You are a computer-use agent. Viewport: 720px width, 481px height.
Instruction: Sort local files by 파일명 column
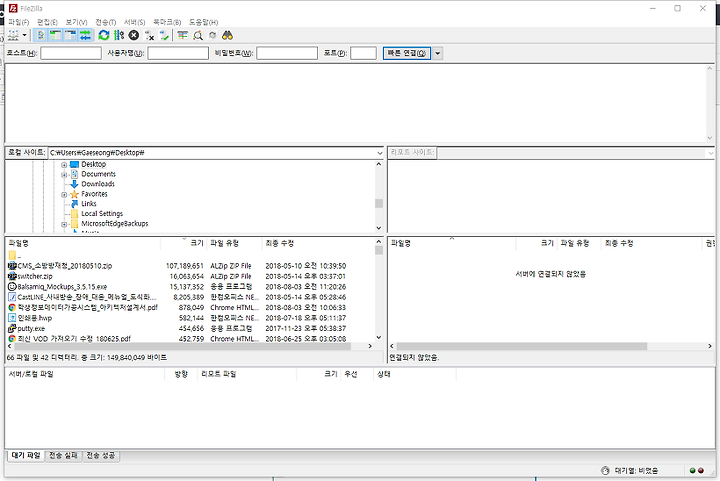(x=83, y=243)
